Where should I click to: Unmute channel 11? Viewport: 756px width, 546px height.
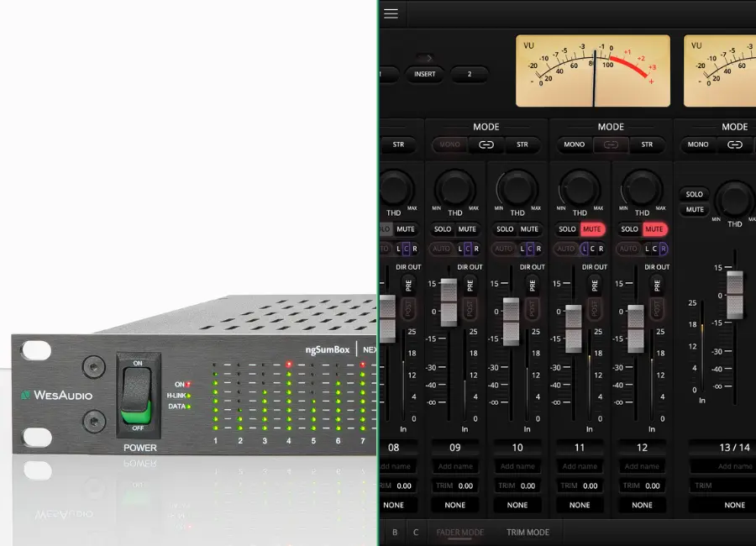pyautogui.click(x=592, y=229)
